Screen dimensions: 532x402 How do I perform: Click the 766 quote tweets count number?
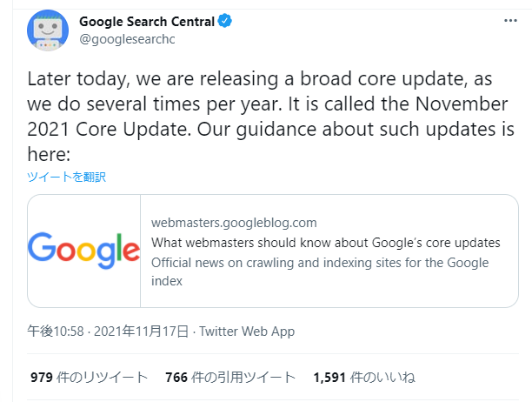coord(176,378)
